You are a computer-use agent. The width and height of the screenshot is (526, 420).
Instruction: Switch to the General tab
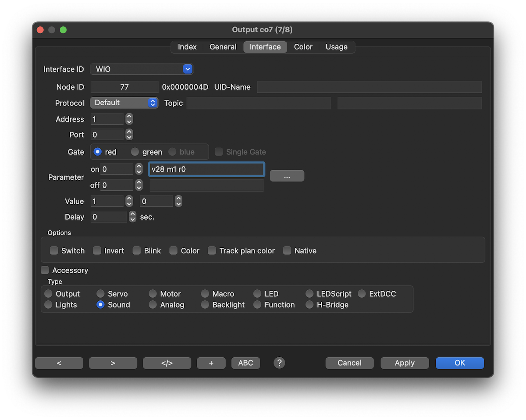click(x=223, y=47)
